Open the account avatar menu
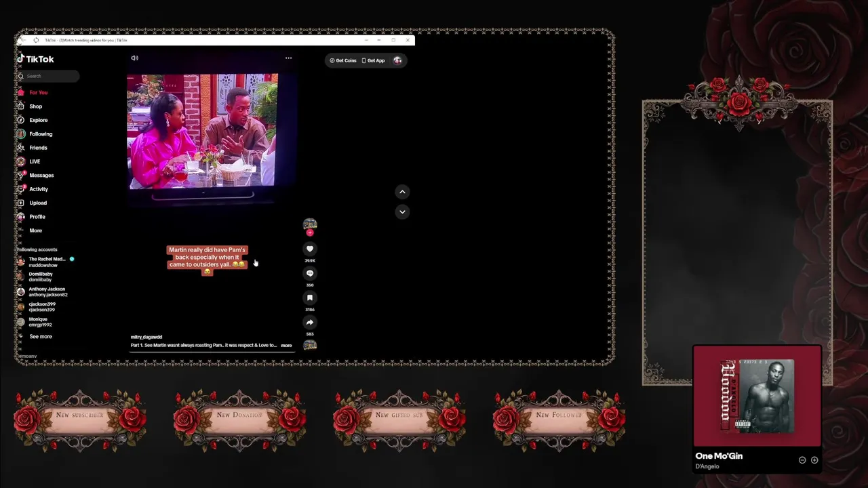The height and width of the screenshot is (488, 868). pyautogui.click(x=397, y=60)
